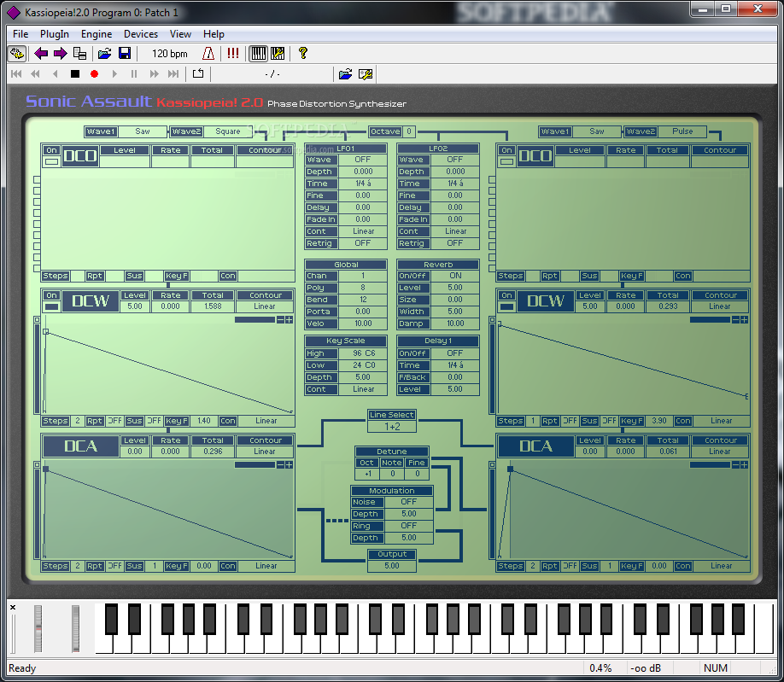
Task: Click the purple back arrow toolbar icon
Action: (x=41, y=54)
